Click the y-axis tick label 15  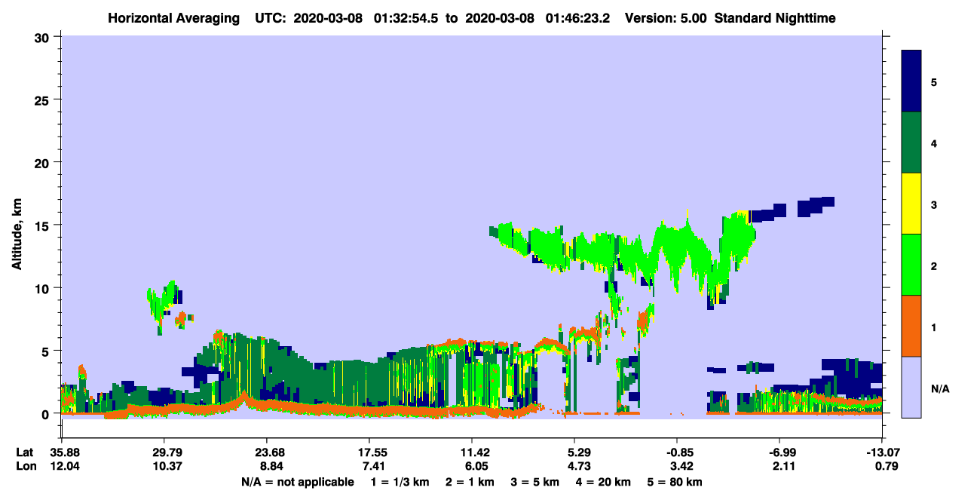44,225
